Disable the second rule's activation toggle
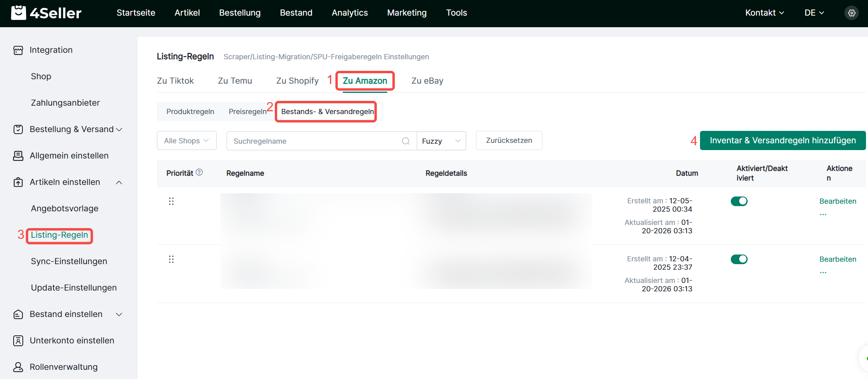The image size is (868, 379). (739, 259)
